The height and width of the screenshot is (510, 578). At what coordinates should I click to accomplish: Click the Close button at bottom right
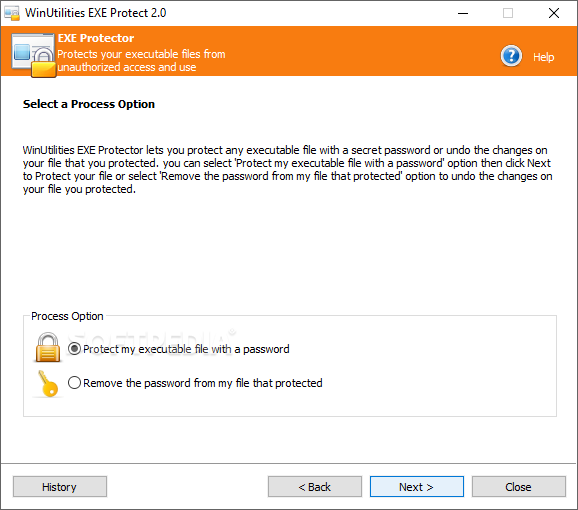tap(519, 486)
